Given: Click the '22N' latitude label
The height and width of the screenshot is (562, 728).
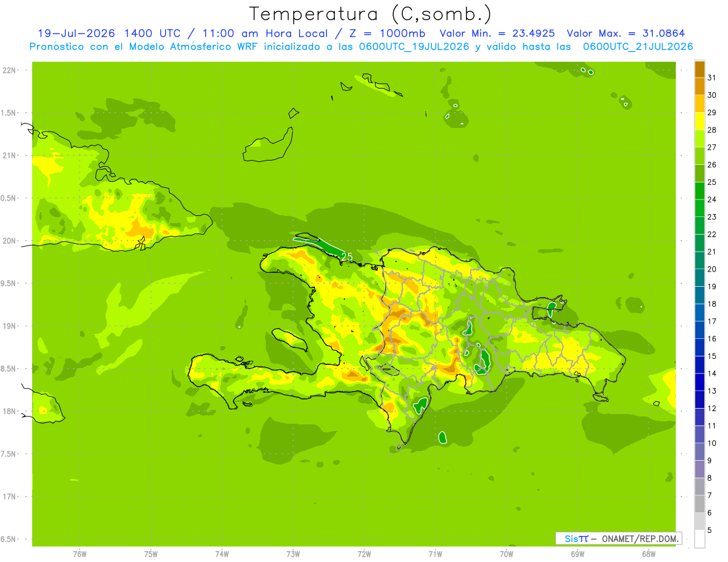Looking at the screenshot, I should coord(9,70).
